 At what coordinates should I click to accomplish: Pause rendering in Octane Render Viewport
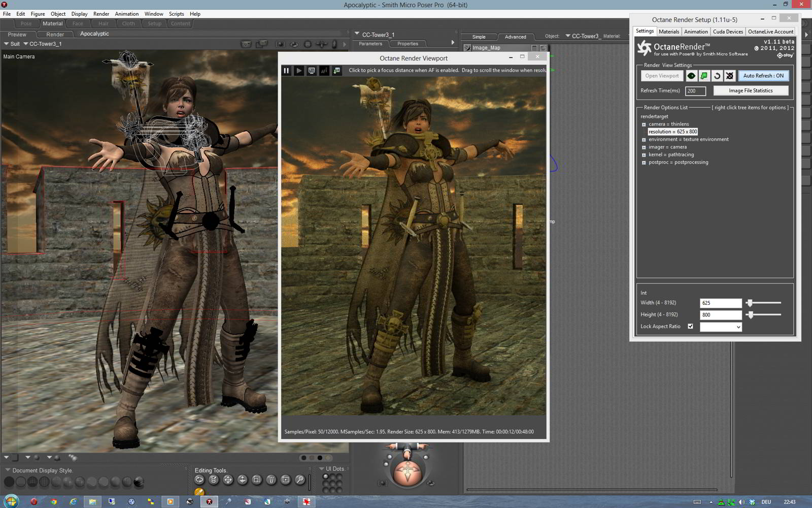tap(286, 71)
